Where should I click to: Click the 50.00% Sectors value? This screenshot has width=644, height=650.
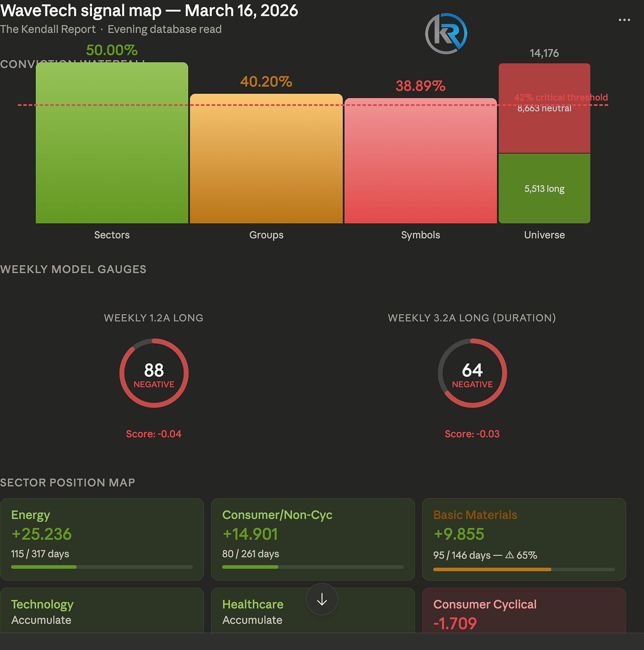(112, 50)
